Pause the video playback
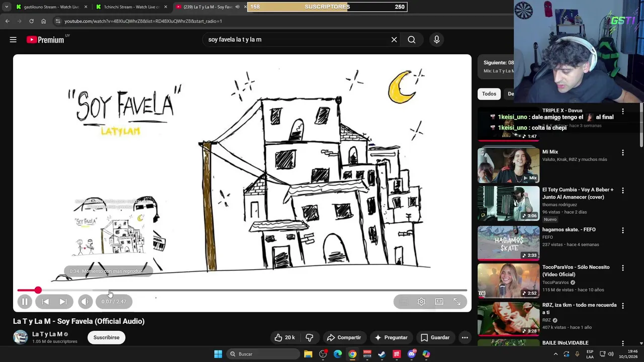This screenshot has width=644, height=362. point(25,302)
